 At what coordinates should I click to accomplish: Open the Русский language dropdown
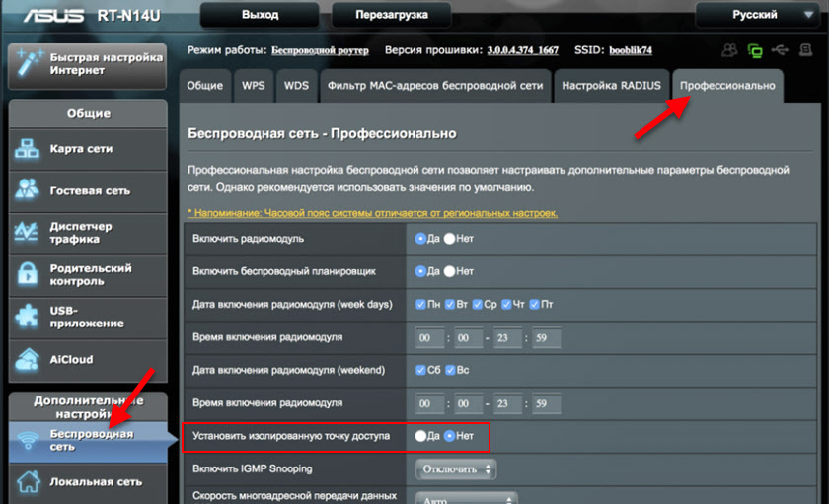point(759,15)
